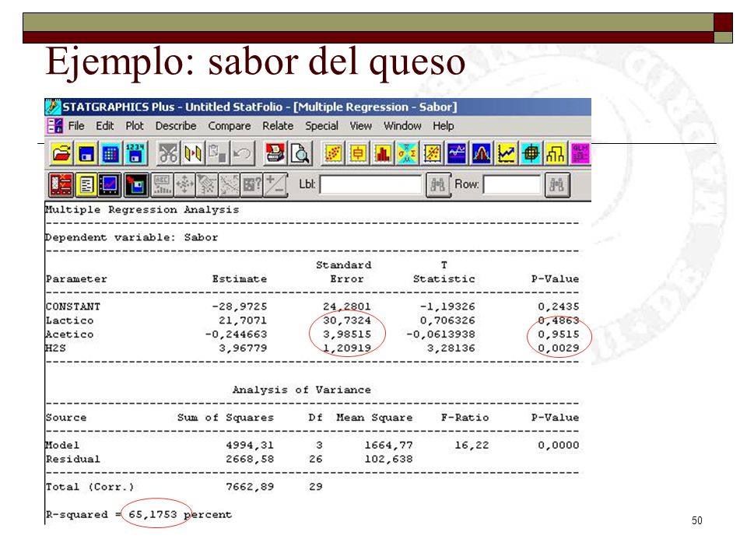The height and width of the screenshot is (560, 747).
Task: Click the Acetico P-Value 0,9515
Action: pos(559,334)
